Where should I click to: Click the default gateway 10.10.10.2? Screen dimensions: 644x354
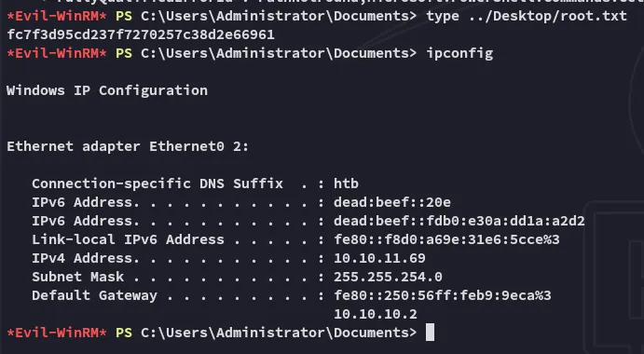tap(376, 314)
